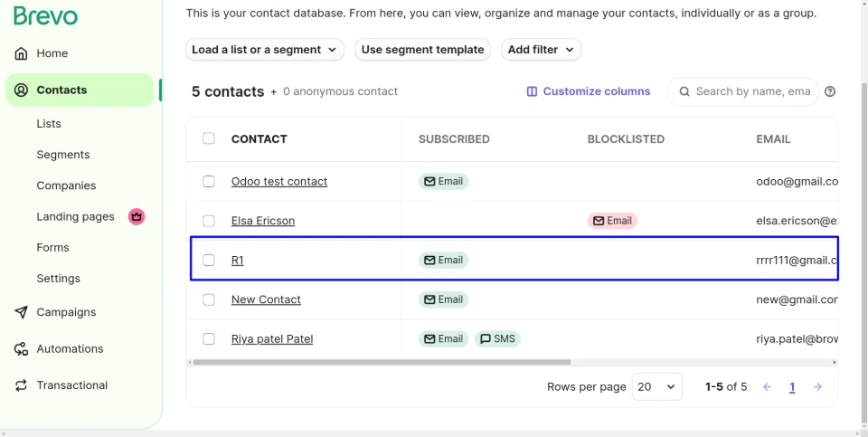
Task: Open the Load a list or a segment dropdown
Action: pyautogui.click(x=264, y=50)
